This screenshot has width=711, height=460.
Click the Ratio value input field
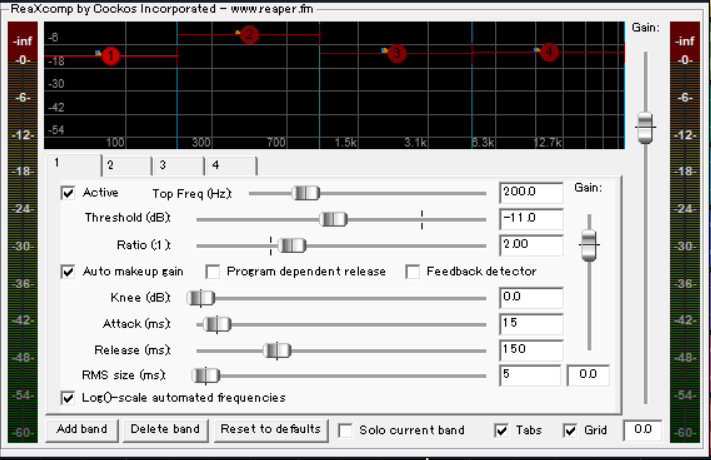(x=530, y=244)
